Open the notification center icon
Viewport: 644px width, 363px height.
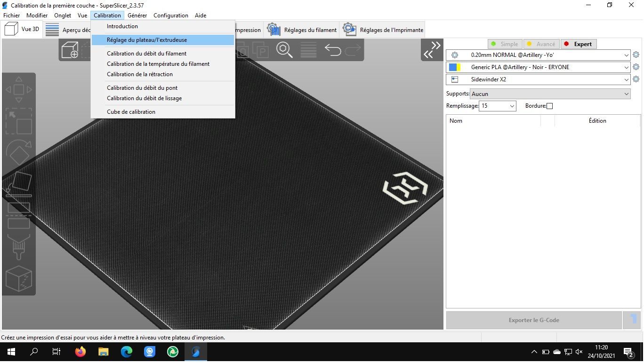coord(628,352)
